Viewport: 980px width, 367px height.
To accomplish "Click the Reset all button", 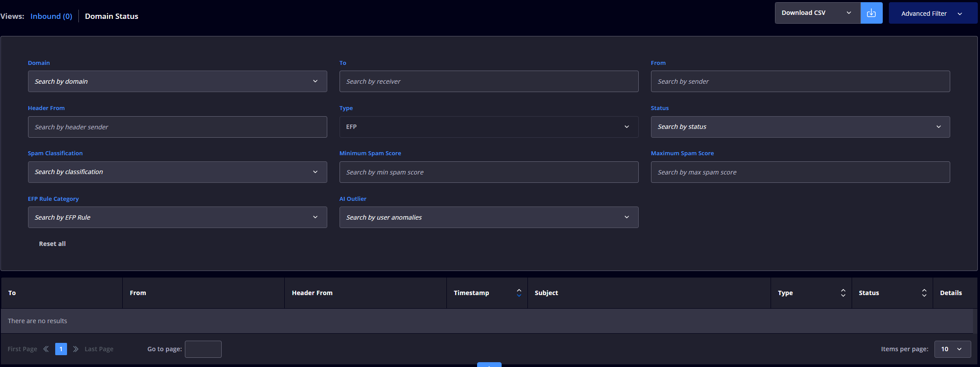I will pyautogui.click(x=52, y=244).
